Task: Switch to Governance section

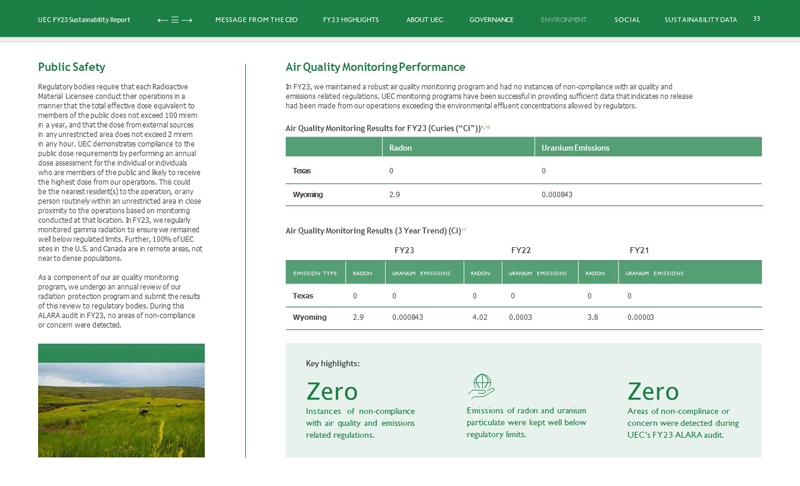Action: coord(491,20)
